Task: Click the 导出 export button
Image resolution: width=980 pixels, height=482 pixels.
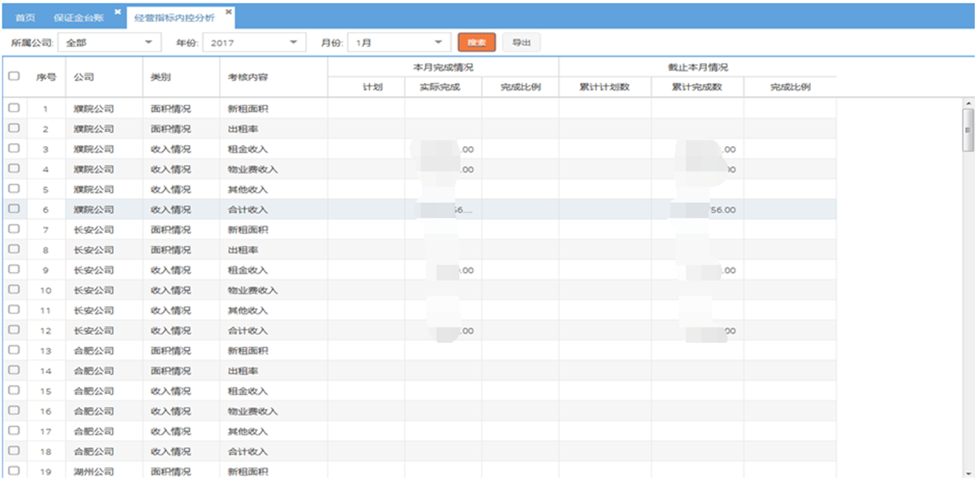Action: point(521,42)
